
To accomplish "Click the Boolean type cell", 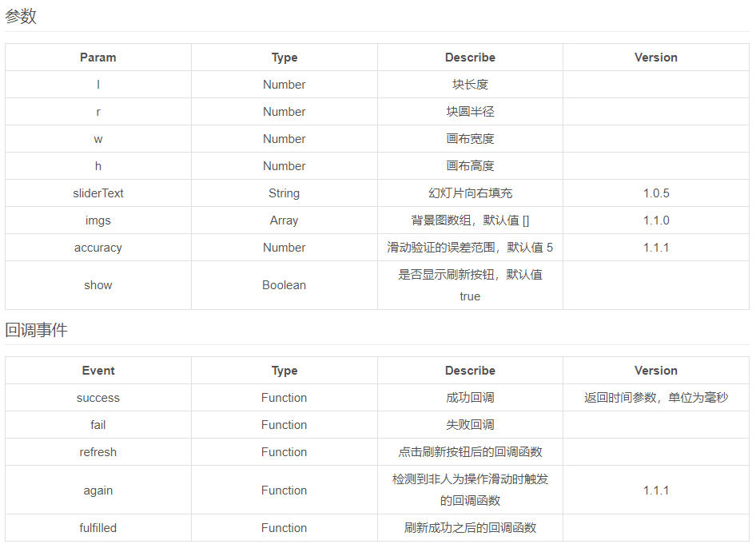I will click(284, 285).
